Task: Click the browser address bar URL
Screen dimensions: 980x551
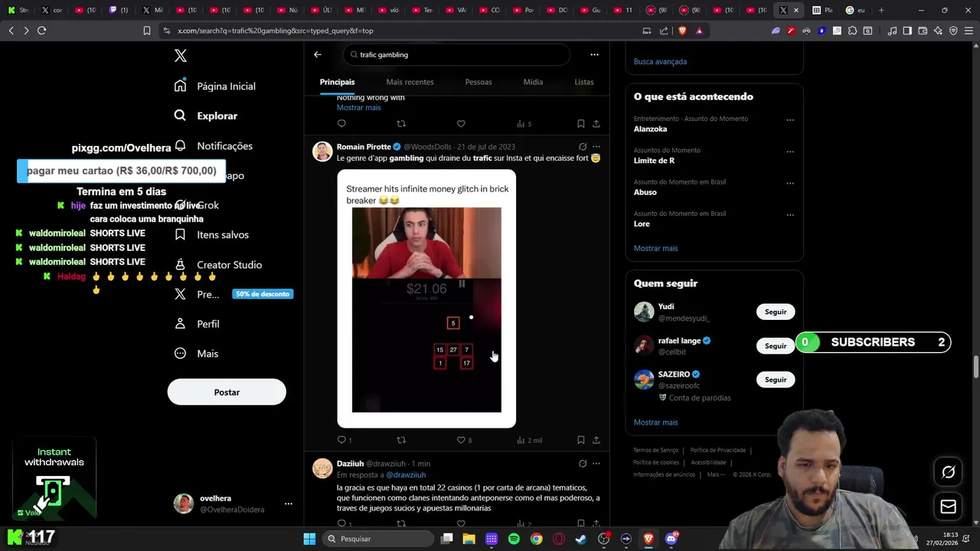Action: [x=275, y=31]
